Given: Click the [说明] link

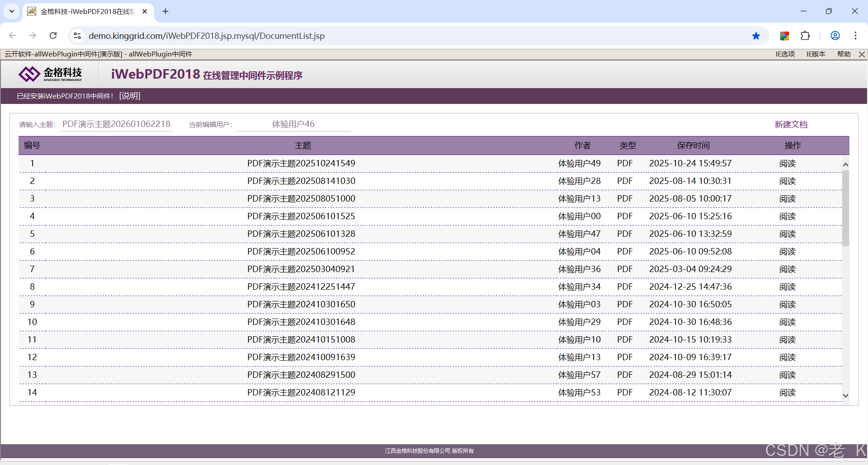Looking at the screenshot, I should [130, 96].
